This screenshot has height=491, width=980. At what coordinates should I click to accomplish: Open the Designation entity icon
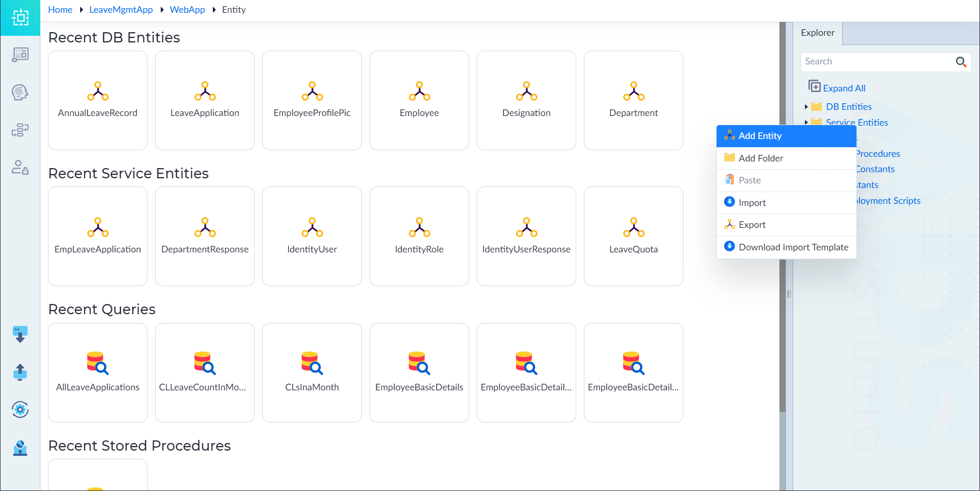[526, 91]
